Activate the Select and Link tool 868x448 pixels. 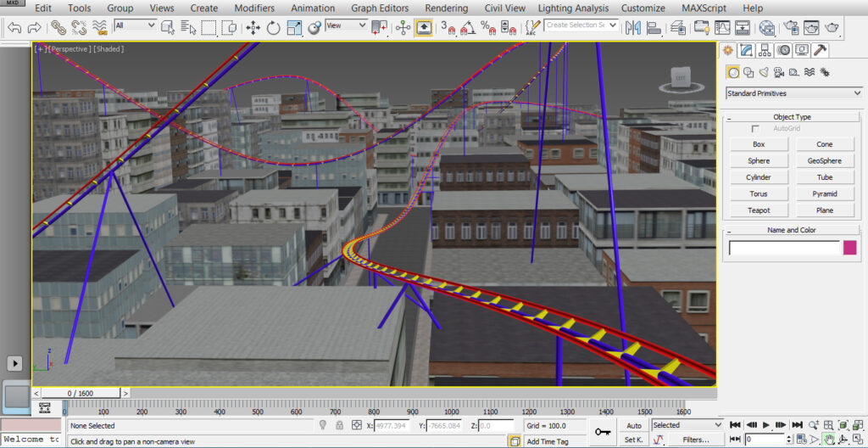coord(58,26)
